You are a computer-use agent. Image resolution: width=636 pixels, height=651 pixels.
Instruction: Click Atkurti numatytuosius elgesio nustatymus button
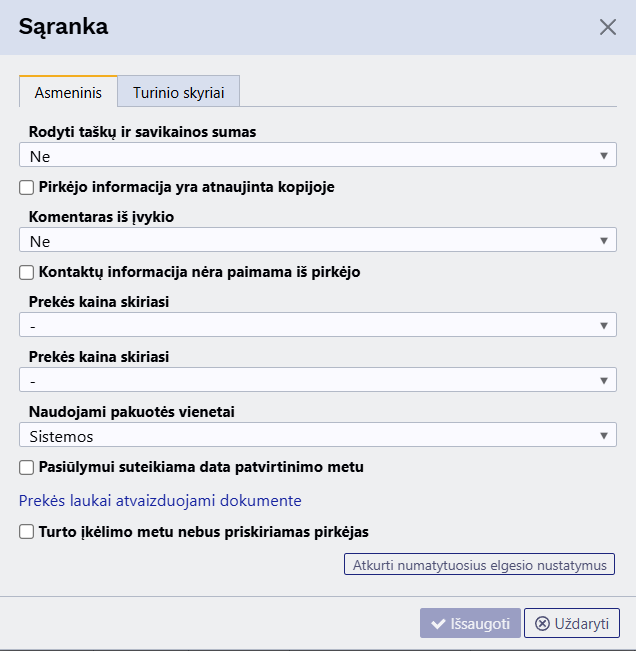pos(479,564)
